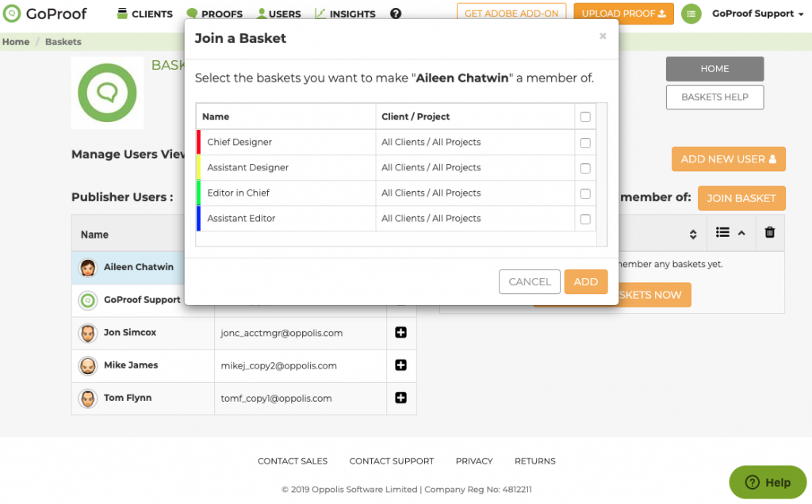Click Jon Simcox's avatar
812x504 pixels.
[x=88, y=334]
